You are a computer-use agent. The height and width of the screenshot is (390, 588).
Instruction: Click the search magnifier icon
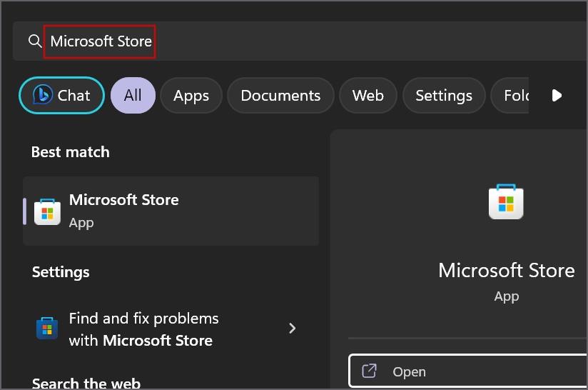[35, 41]
